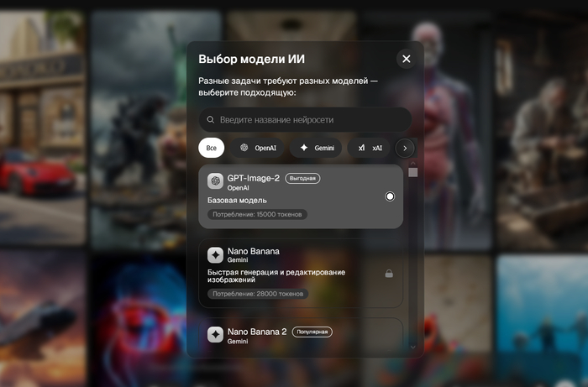Click the model list scrollbar thumb
The height and width of the screenshot is (387, 588).
[x=413, y=172]
